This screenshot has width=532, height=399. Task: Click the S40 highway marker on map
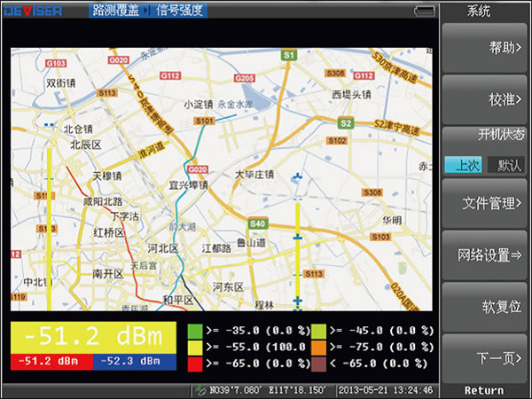[258, 223]
